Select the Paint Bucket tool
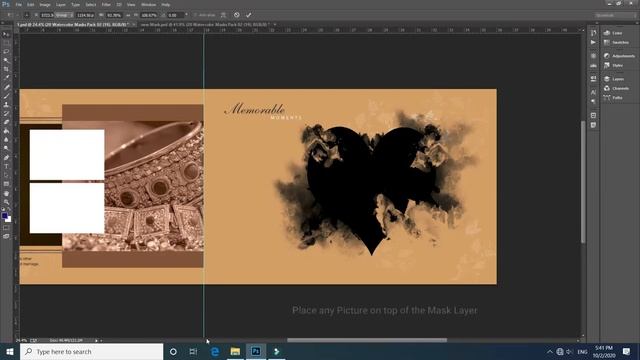This screenshot has width=640, height=360. click(x=6, y=131)
